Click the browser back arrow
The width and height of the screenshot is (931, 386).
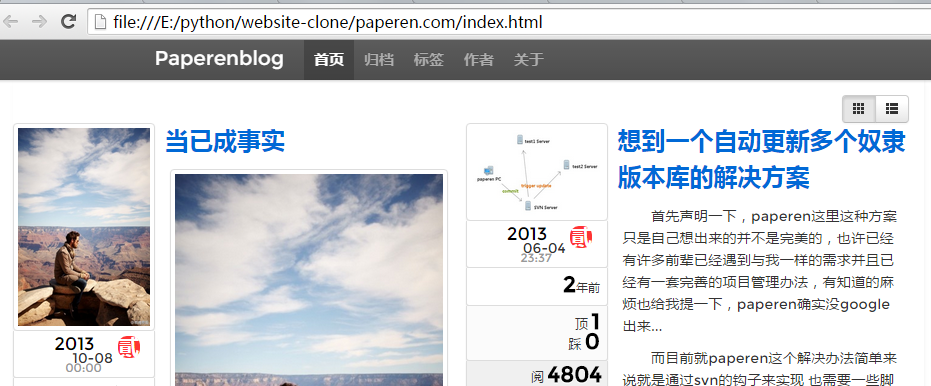click(11, 22)
